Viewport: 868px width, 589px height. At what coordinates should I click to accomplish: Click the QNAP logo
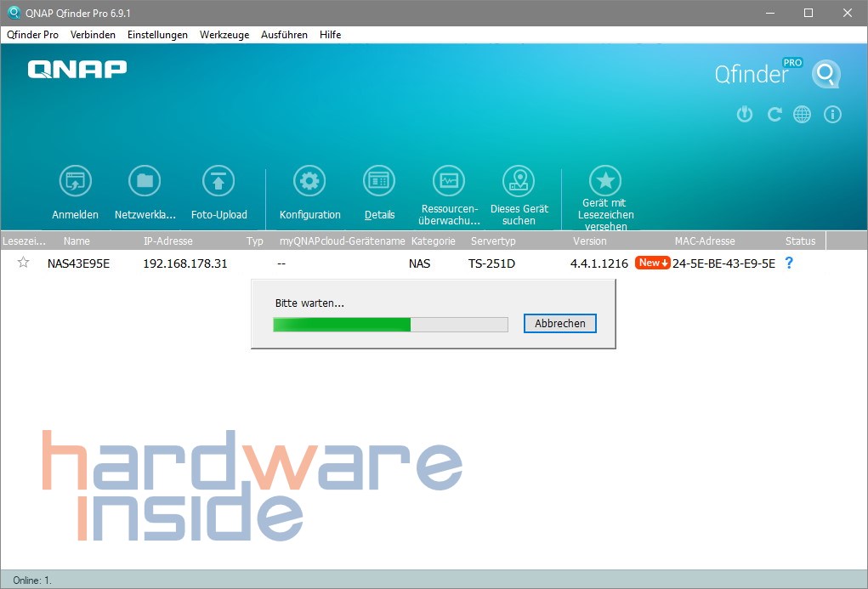(x=77, y=70)
